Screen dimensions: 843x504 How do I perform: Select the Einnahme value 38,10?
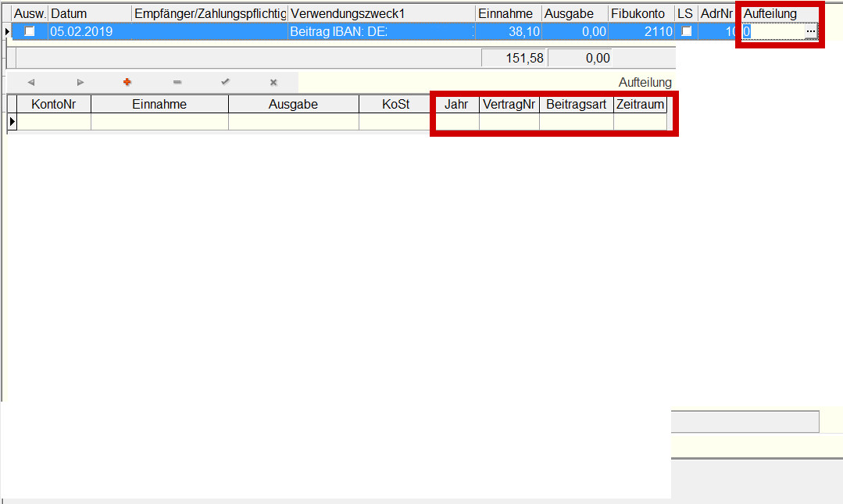(x=508, y=31)
